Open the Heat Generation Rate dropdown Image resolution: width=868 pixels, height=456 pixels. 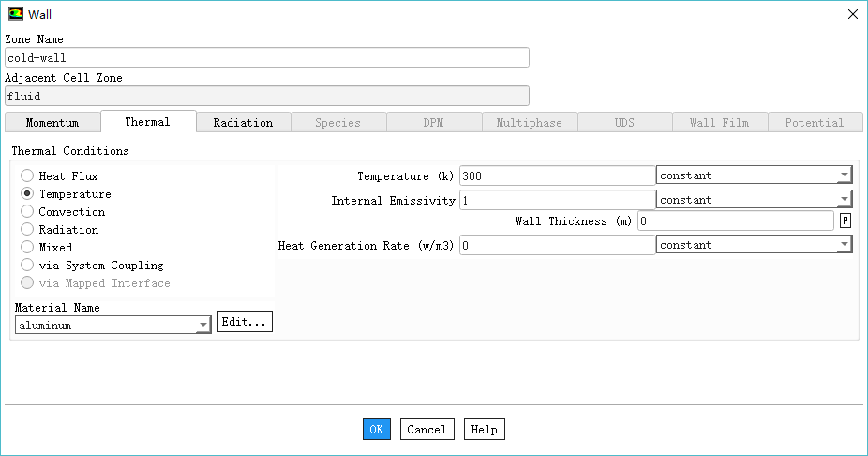pyautogui.click(x=754, y=245)
